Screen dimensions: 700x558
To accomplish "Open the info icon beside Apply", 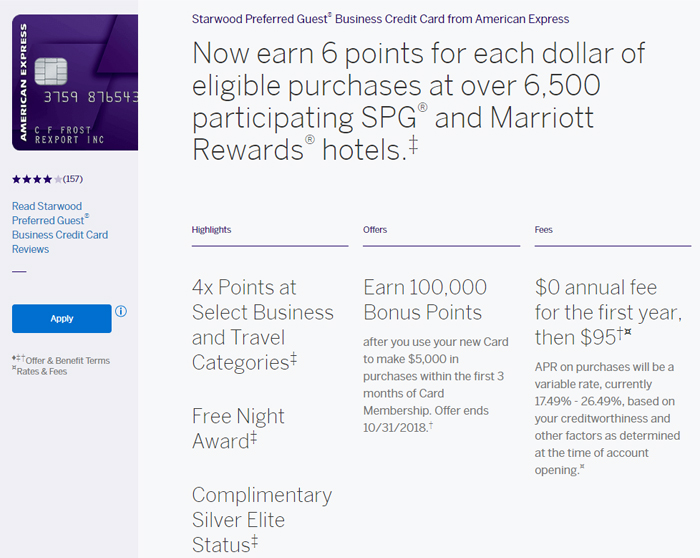I will (121, 311).
